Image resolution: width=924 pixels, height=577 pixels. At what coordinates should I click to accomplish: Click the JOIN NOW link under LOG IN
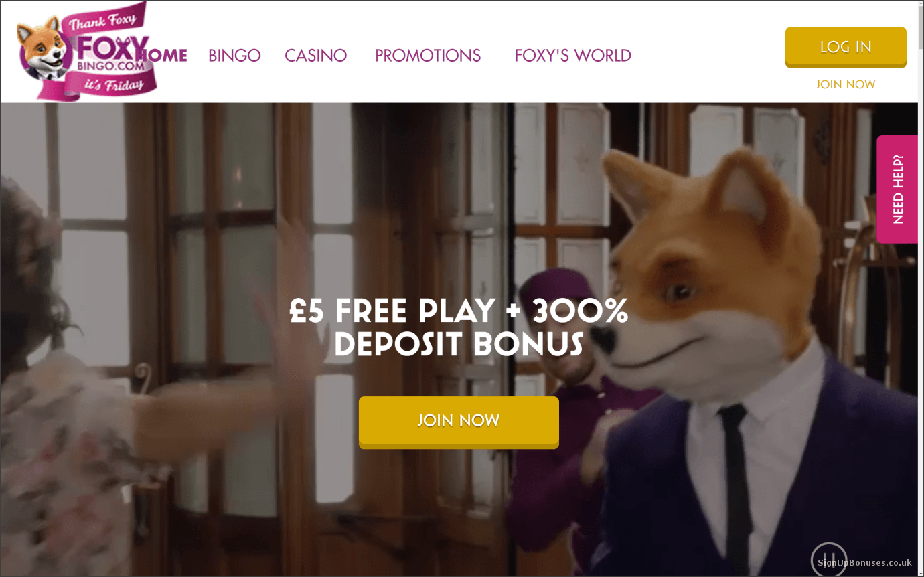click(846, 84)
